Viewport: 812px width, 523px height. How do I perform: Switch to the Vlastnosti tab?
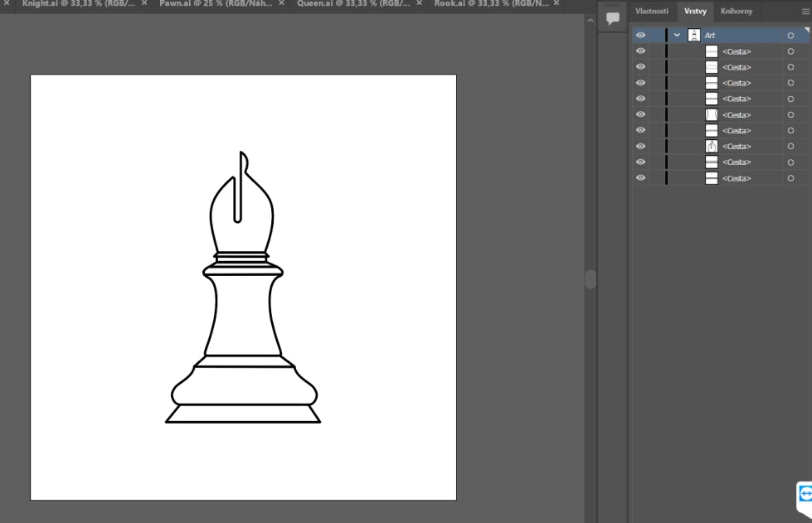click(651, 11)
